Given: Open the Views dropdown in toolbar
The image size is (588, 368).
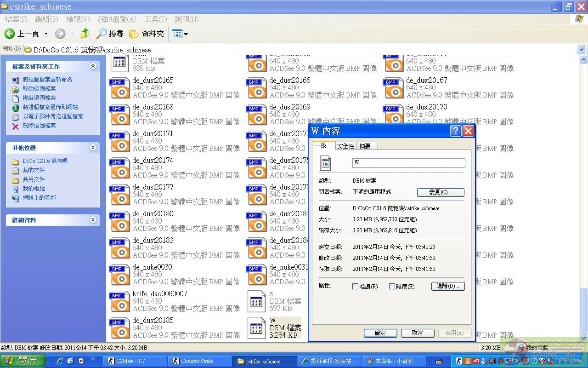Looking at the screenshot, I should pos(180,34).
